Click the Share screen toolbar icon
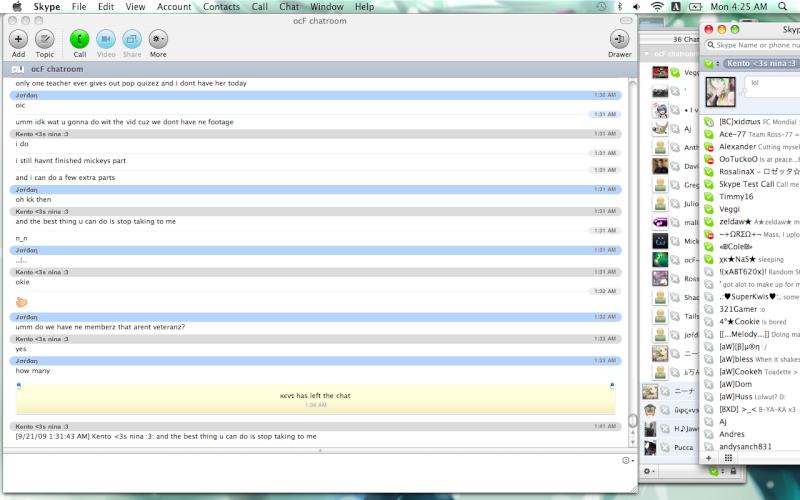Screen dimensions: 800x500 point(132,39)
